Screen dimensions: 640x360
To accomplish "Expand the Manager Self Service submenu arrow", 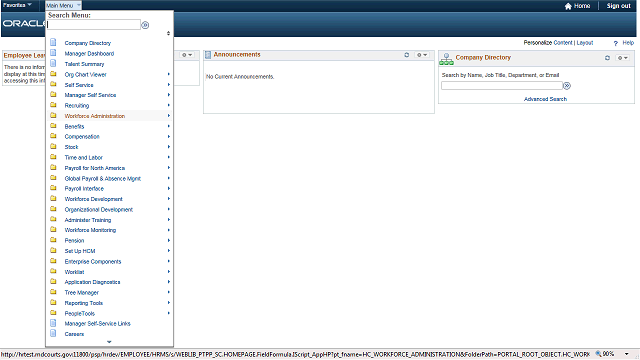I will pos(169,95).
